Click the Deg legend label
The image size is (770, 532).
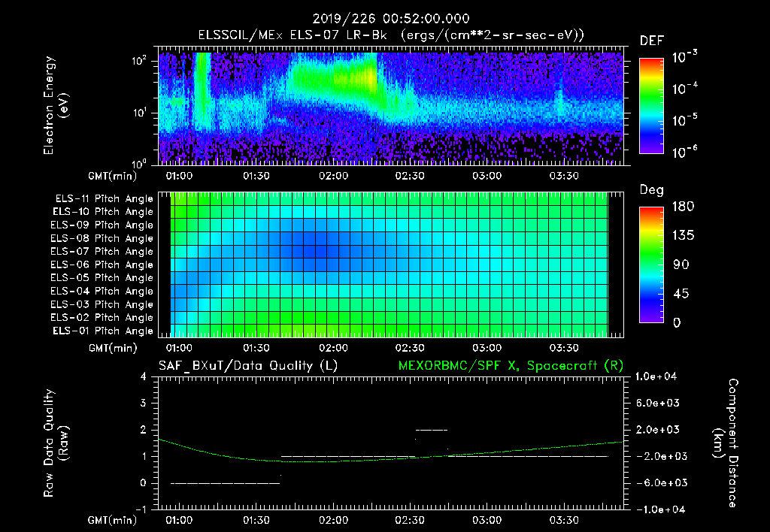point(652,190)
